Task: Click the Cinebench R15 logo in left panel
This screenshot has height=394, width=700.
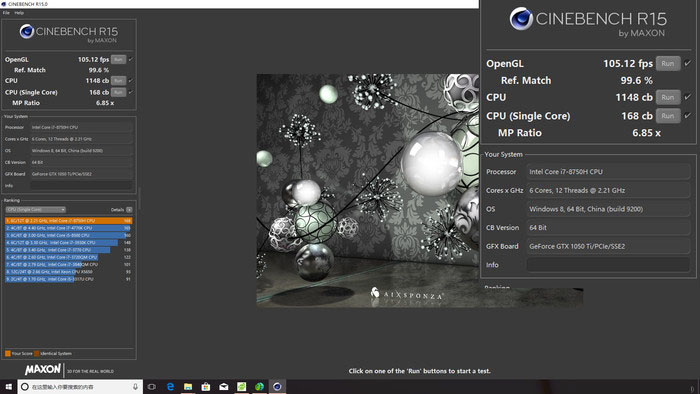Action: [69, 33]
